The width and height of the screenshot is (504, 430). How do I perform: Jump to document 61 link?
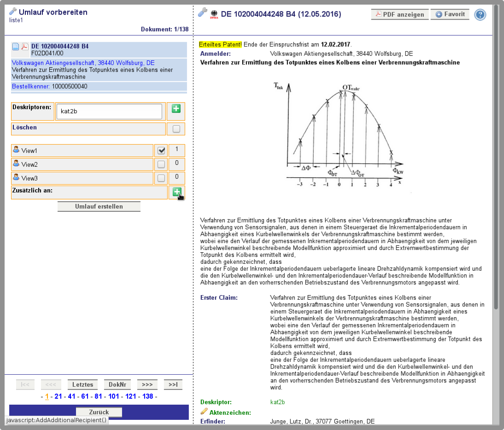click(85, 396)
